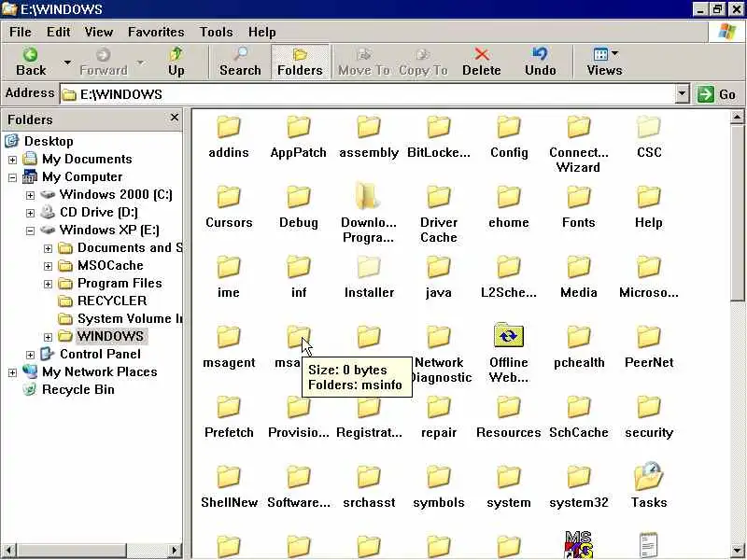This screenshot has height=560, width=747.
Task: Click the Go button
Action: (x=717, y=94)
